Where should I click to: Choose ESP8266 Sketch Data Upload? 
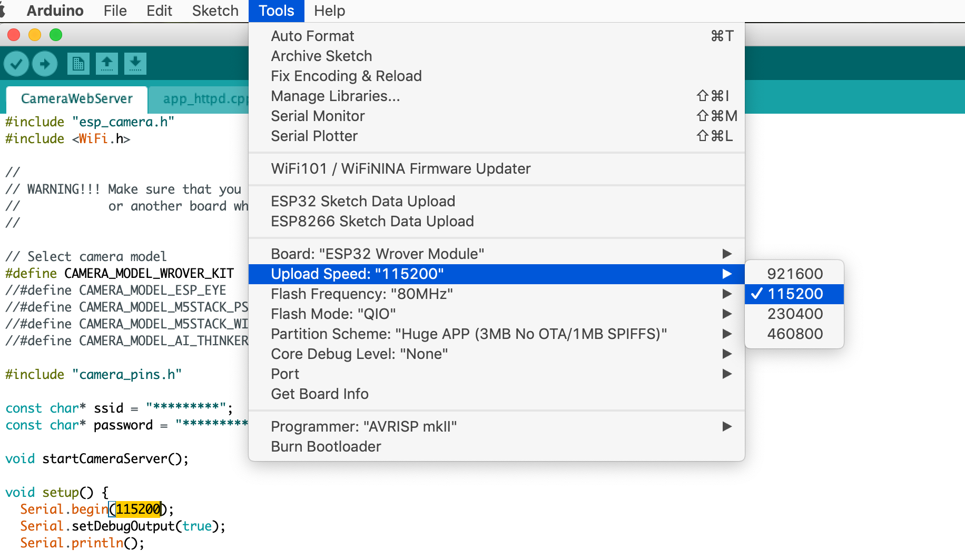coord(496,221)
